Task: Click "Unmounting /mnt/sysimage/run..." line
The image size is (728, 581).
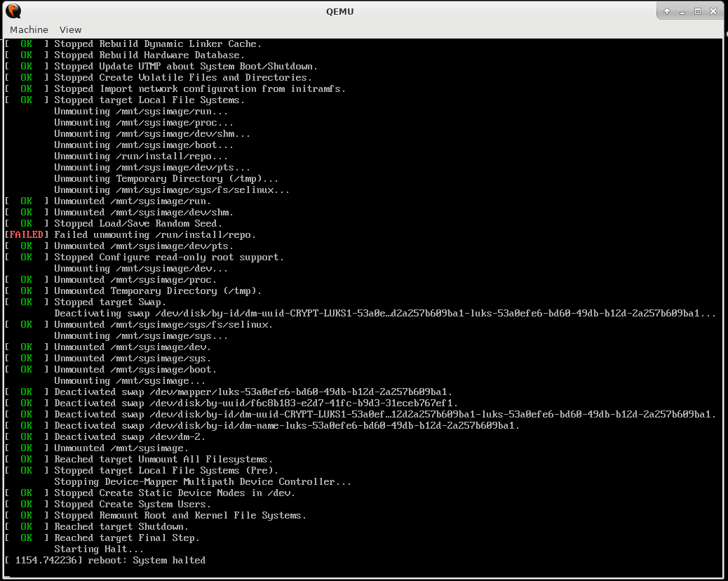Action: [x=141, y=112]
